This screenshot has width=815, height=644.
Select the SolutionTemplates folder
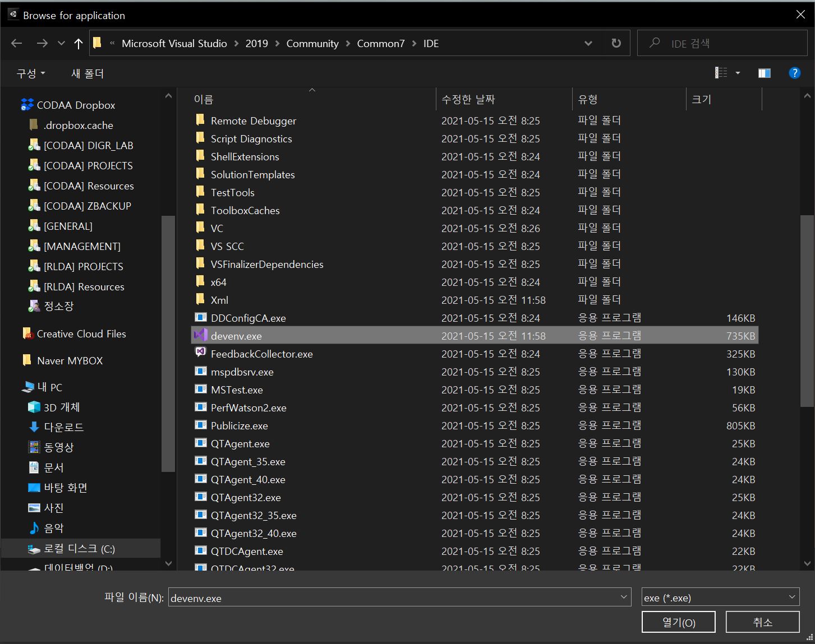point(252,174)
